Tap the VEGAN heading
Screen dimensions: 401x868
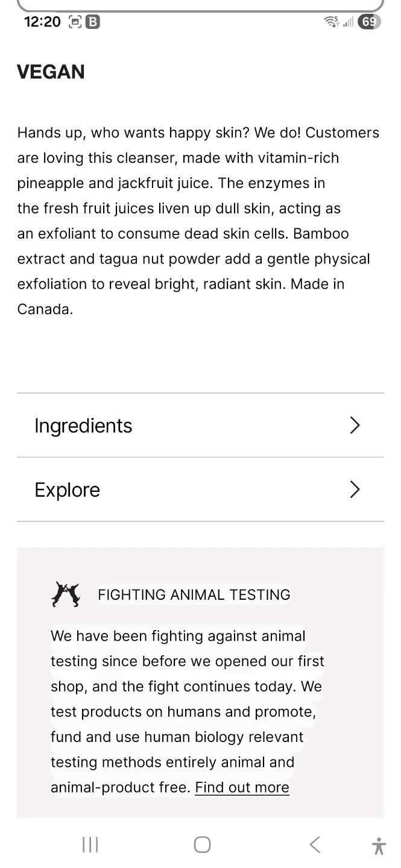(51, 72)
